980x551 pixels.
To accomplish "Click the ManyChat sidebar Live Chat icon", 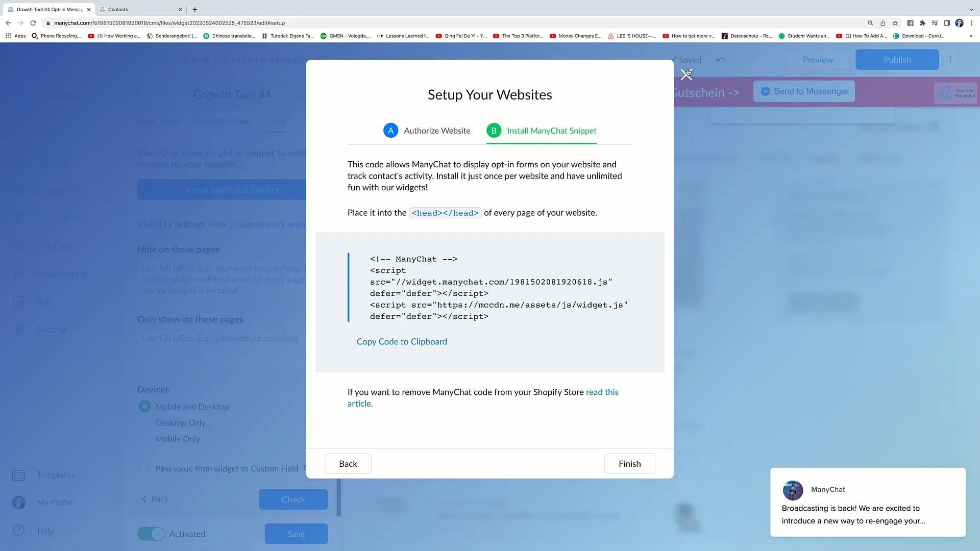I will click(18, 245).
